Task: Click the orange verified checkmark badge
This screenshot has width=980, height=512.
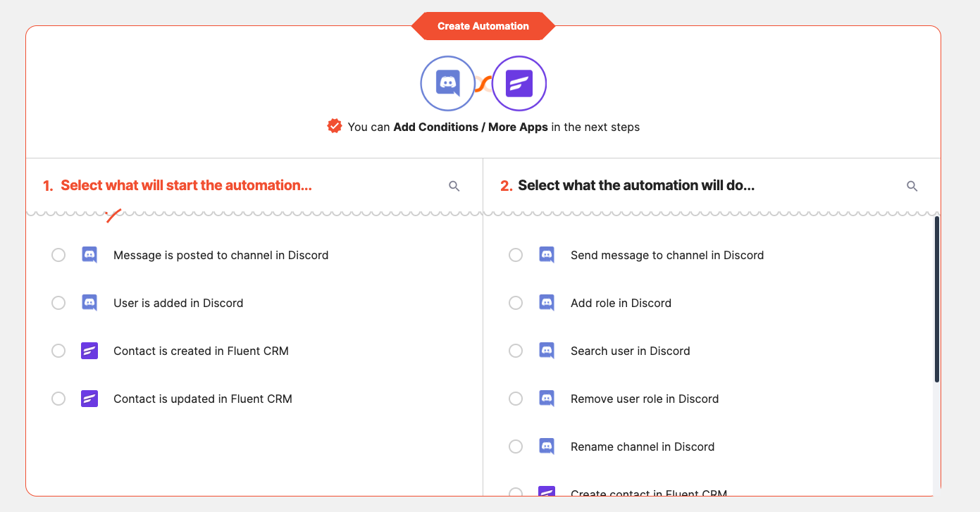Action: coord(335,126)
